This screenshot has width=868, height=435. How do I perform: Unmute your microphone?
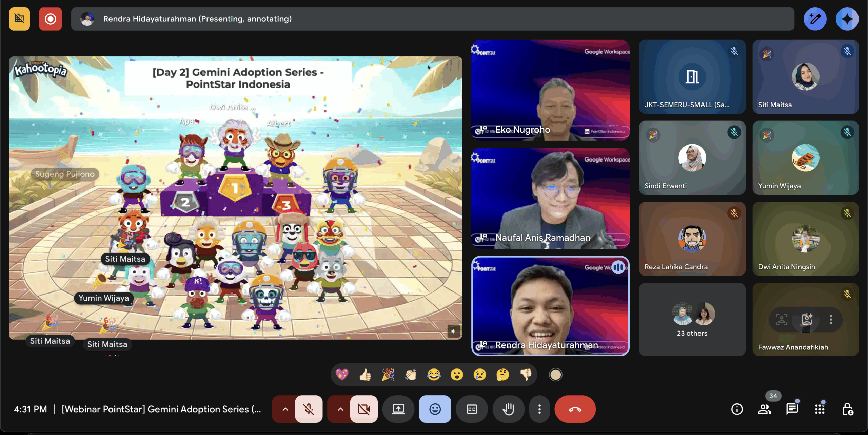point(309,409)
